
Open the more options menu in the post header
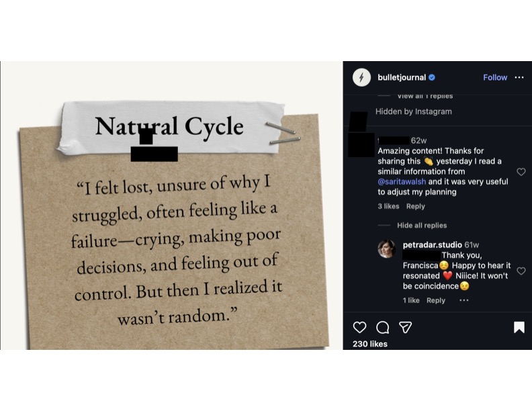coord(519,77)
